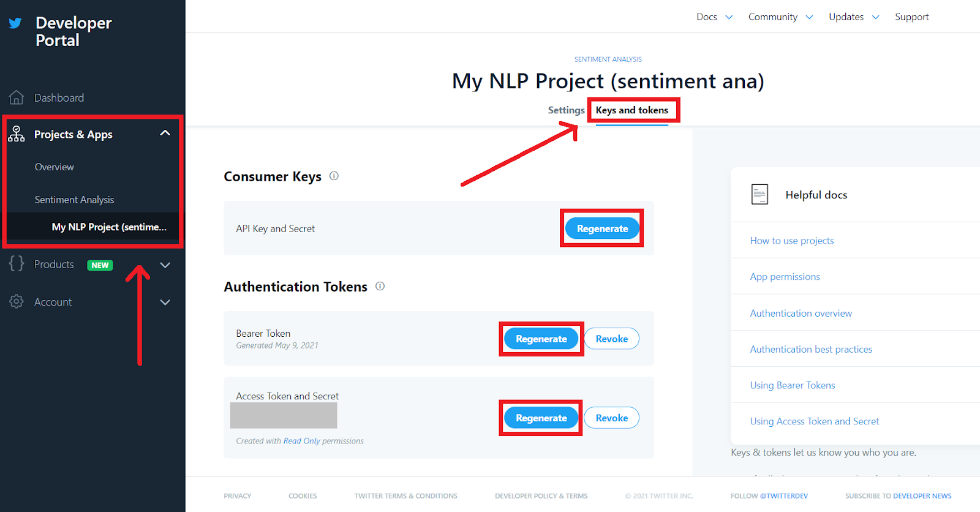This screenshot has width=980, height=512.
Task: Click the 'Access Token and Secret' label
Action: (287, 396)
